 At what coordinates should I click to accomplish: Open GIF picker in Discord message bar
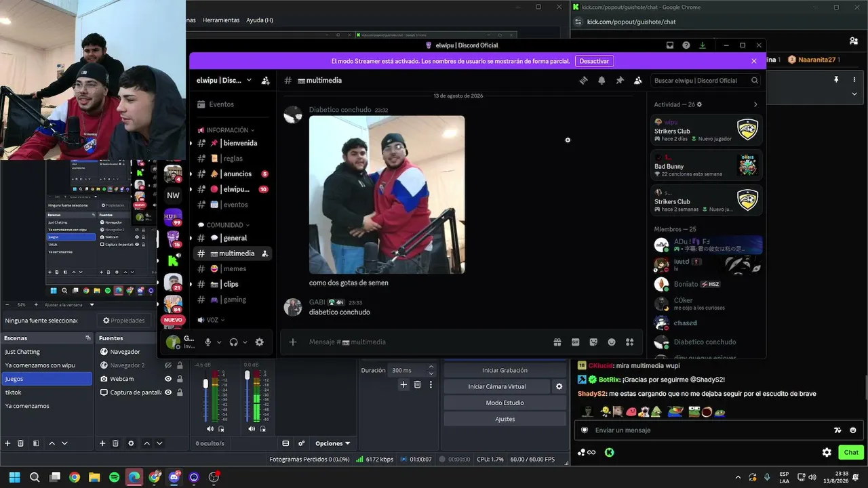tap(576, 342)
